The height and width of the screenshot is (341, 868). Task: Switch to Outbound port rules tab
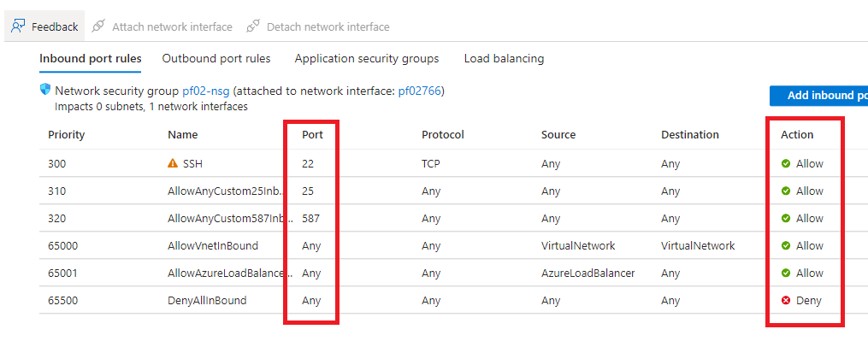tap(216, 58)
